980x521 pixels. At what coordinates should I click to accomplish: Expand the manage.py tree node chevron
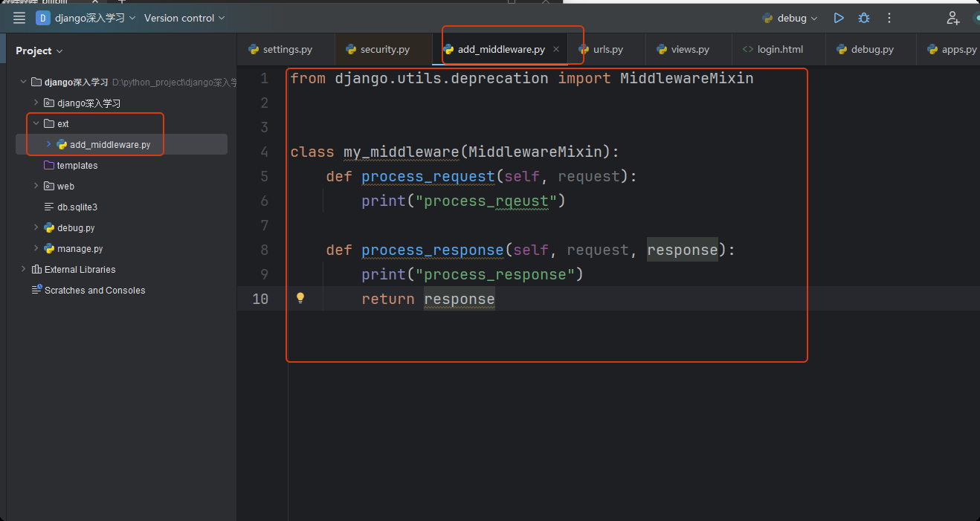[x=36, y=248]
